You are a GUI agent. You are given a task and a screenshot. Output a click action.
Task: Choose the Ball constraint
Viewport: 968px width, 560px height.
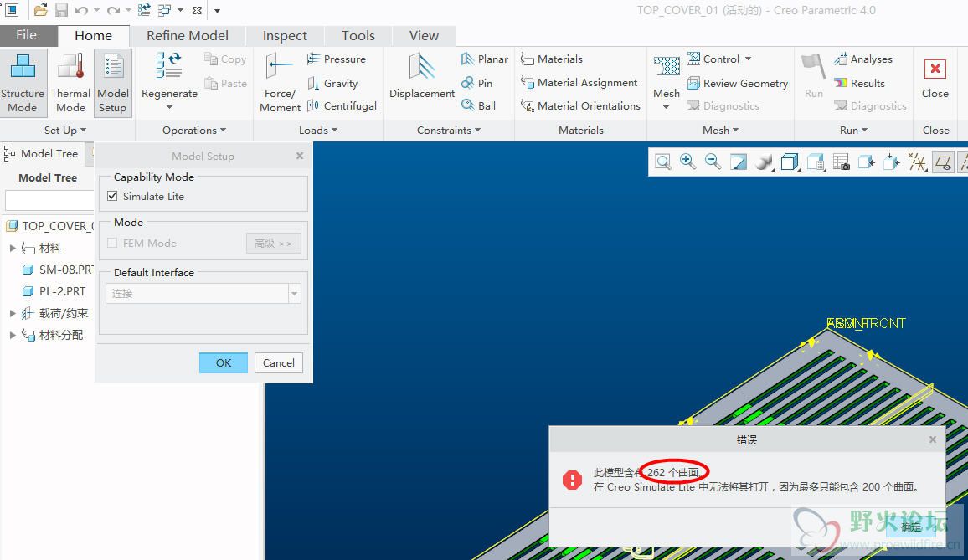click(x=478, y=105)
